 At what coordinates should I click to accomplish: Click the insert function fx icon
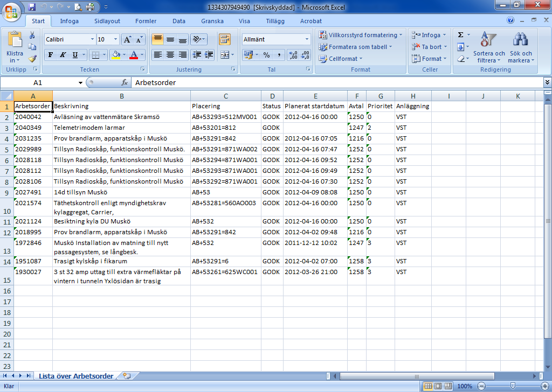coord(125,82)
